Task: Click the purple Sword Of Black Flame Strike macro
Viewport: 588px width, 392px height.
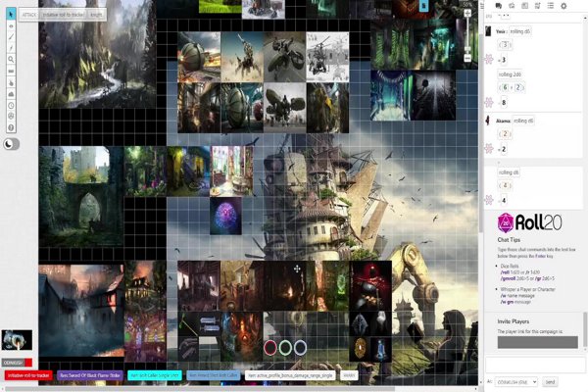Action: 90,375
